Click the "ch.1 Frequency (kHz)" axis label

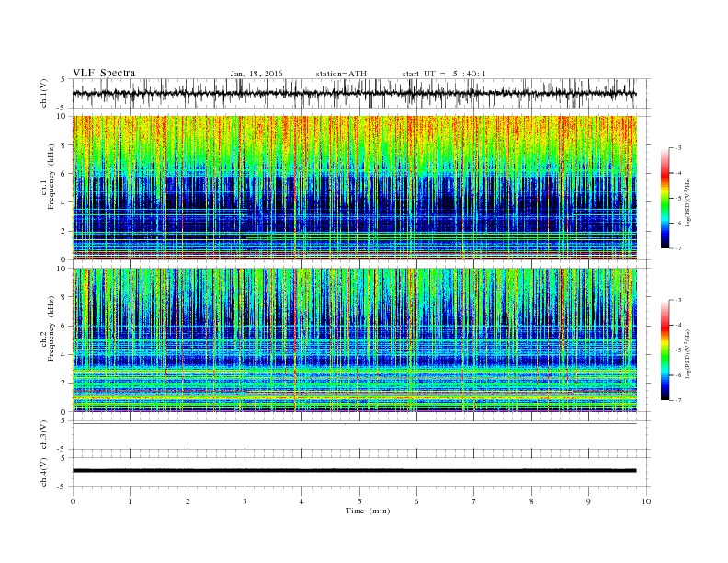coord(49,177)
